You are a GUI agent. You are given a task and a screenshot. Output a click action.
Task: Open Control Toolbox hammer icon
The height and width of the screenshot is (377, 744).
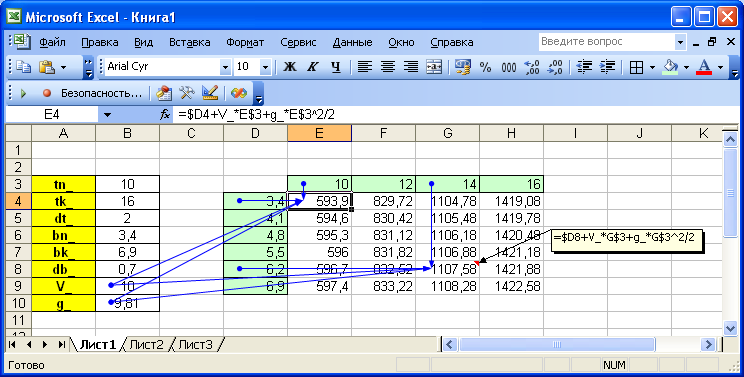point(187,93)
